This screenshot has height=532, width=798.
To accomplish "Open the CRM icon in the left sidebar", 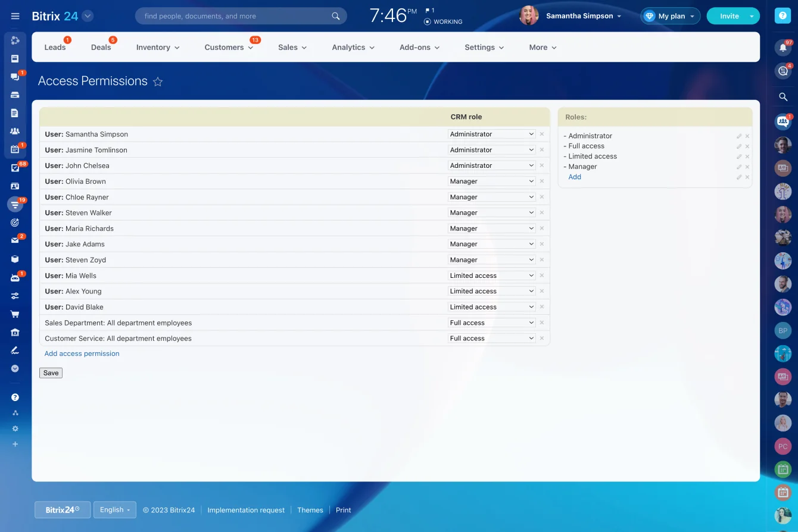I will pyautogui.click(x=15, y=204).
